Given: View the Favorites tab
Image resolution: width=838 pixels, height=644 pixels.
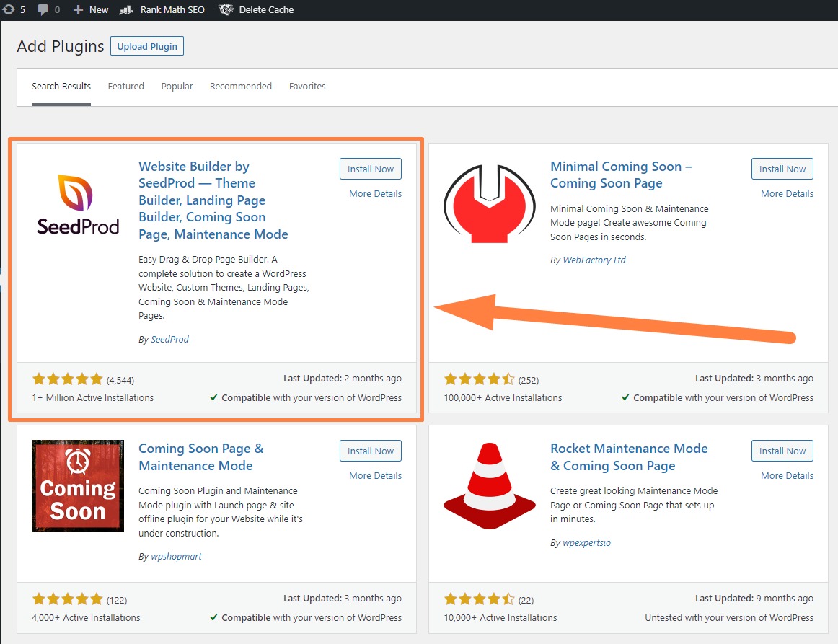Looking at the screenshot, I should (x=307, y=86).
